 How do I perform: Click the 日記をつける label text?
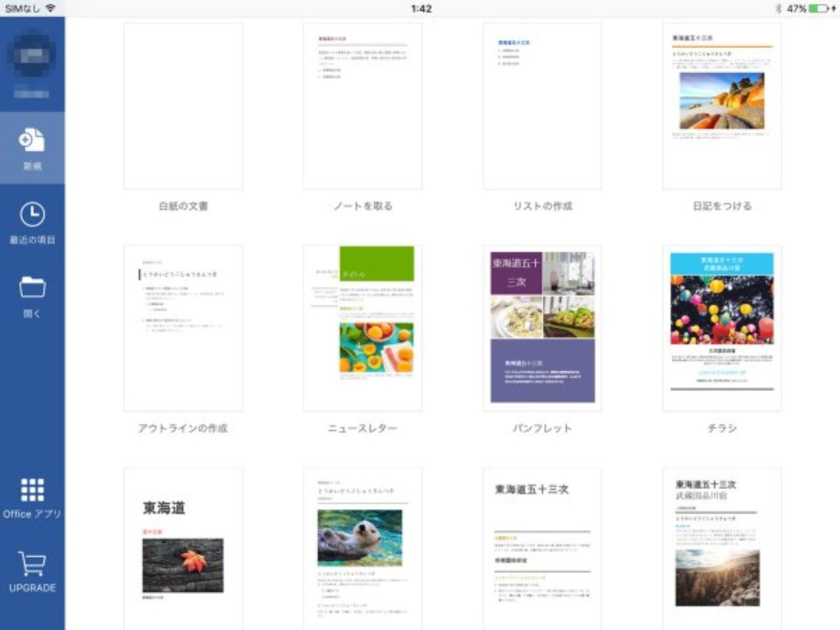(x=722, y=206)
